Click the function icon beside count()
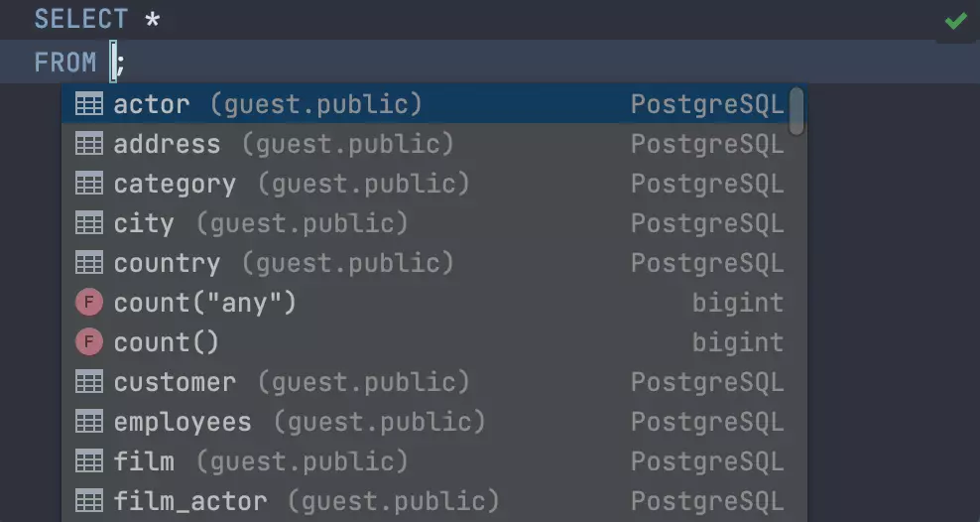This screenshot has width=980, height=522. tap(89, 342)
